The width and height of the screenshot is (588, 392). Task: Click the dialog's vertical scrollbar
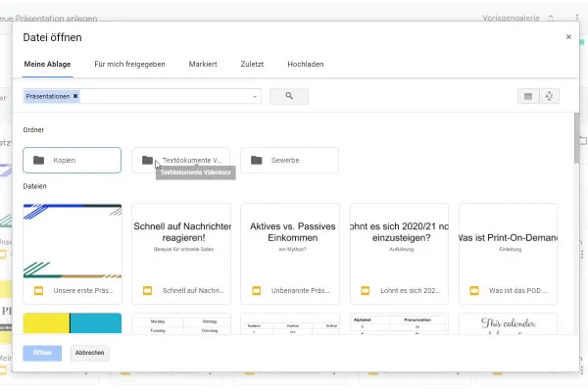(577, 138)
